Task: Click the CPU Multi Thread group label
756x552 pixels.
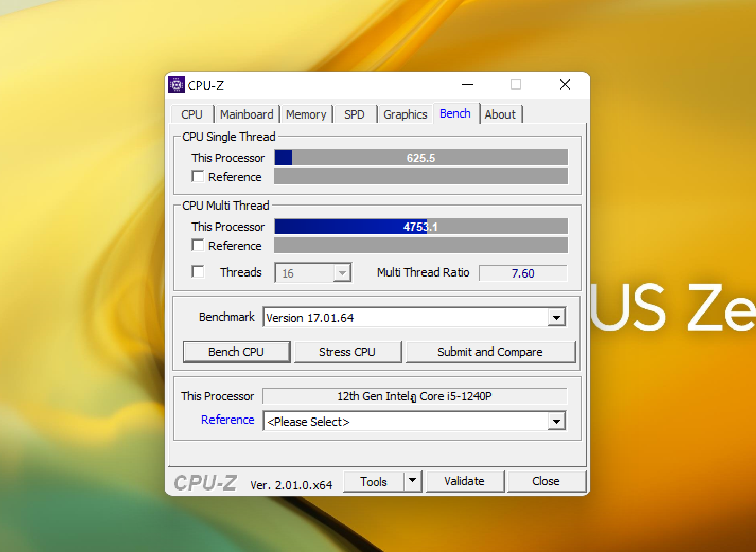Action: 226,206
